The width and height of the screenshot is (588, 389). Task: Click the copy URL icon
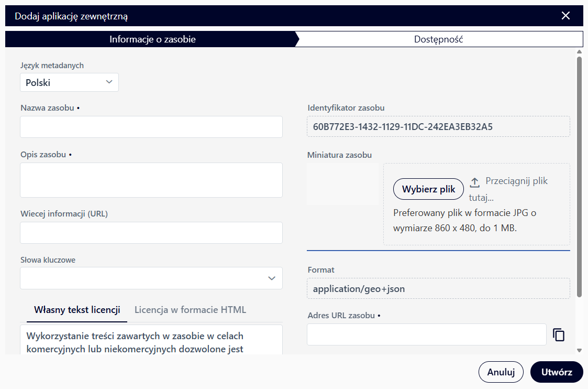click(559, 335)
